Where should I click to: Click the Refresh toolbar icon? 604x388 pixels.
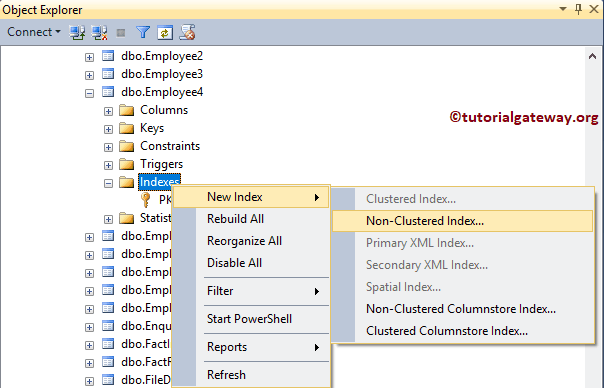click(x=165, y=33)
